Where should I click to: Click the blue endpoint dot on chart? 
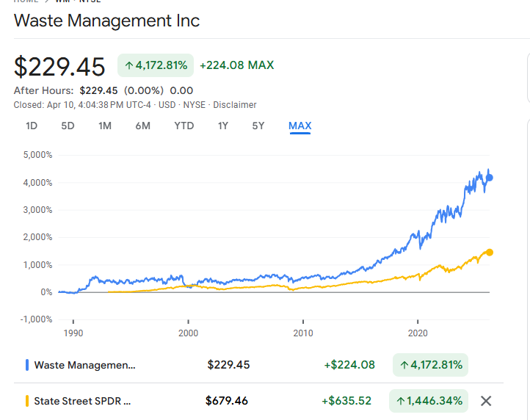point(490,178)
